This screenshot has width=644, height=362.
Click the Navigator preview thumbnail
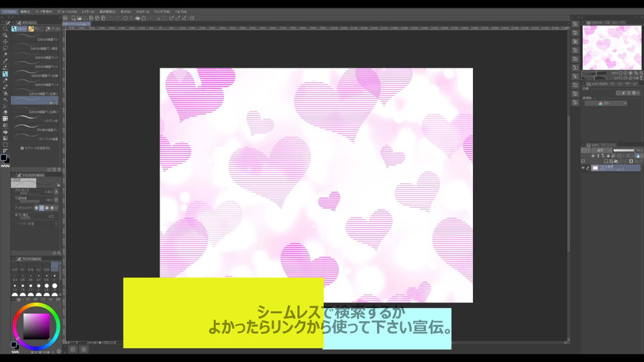pyautogui.click(x=612, y=47)
